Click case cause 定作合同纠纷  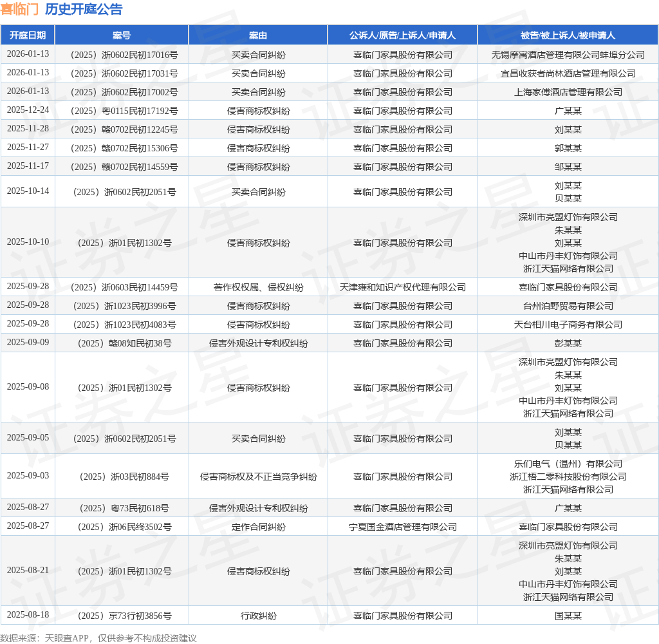tap(258, 527)
